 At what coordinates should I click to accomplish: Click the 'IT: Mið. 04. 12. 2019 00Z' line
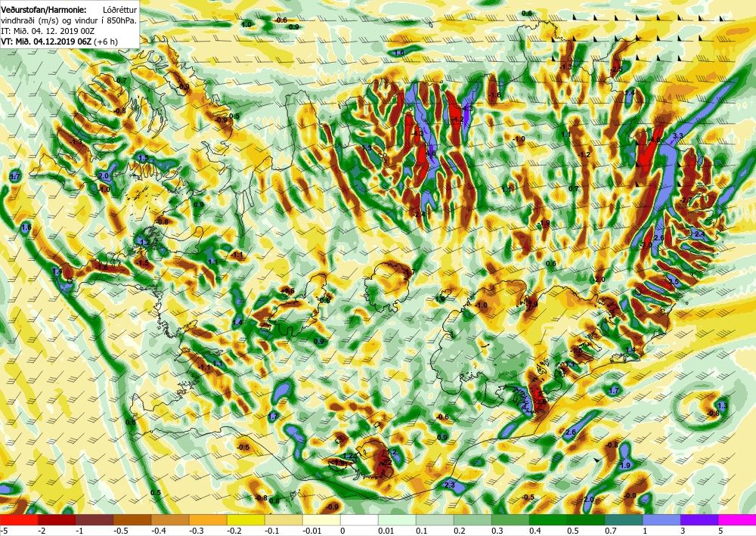tap(47, 31)
